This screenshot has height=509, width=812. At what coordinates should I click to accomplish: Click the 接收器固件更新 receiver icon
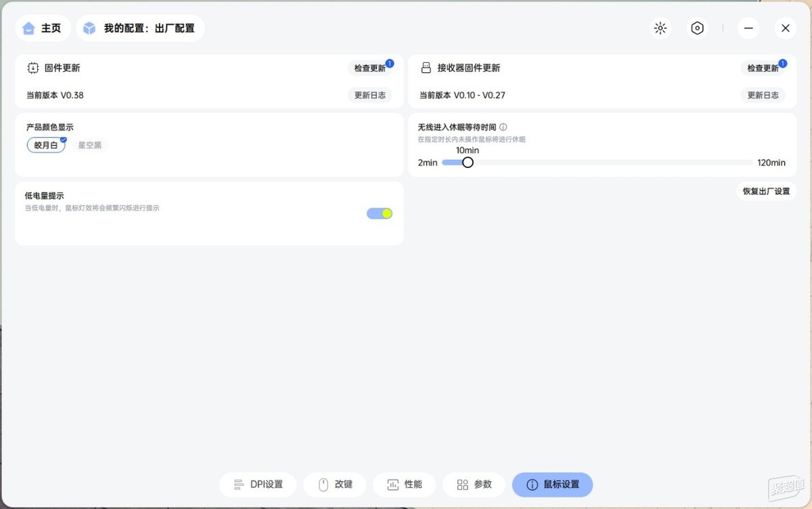(426, 68)
